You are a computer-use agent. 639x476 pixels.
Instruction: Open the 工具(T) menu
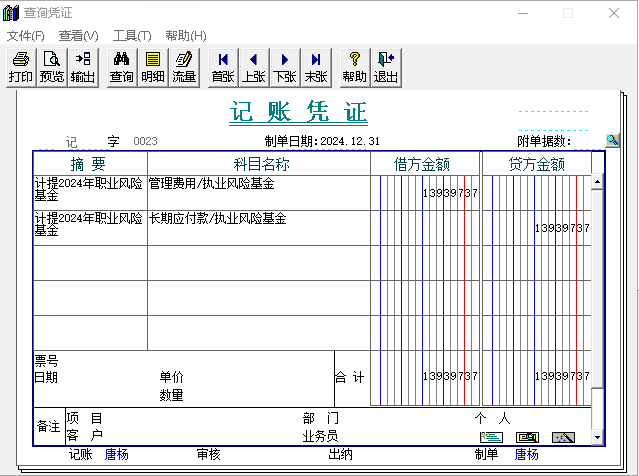click(x=132, y=36)
